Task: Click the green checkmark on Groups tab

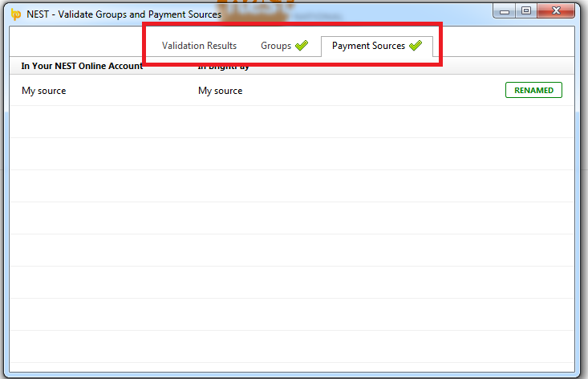Action: pyautogui.click(x=302, y=46)
